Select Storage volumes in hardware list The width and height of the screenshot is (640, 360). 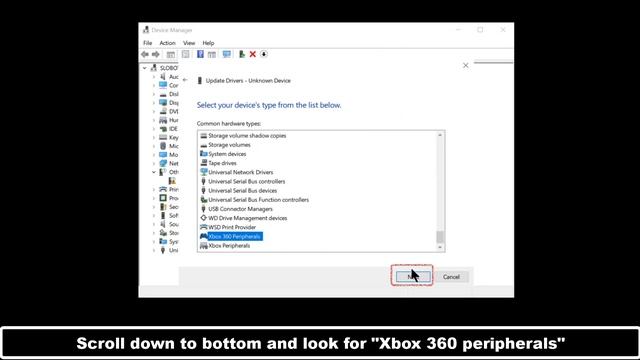point(229,145)
